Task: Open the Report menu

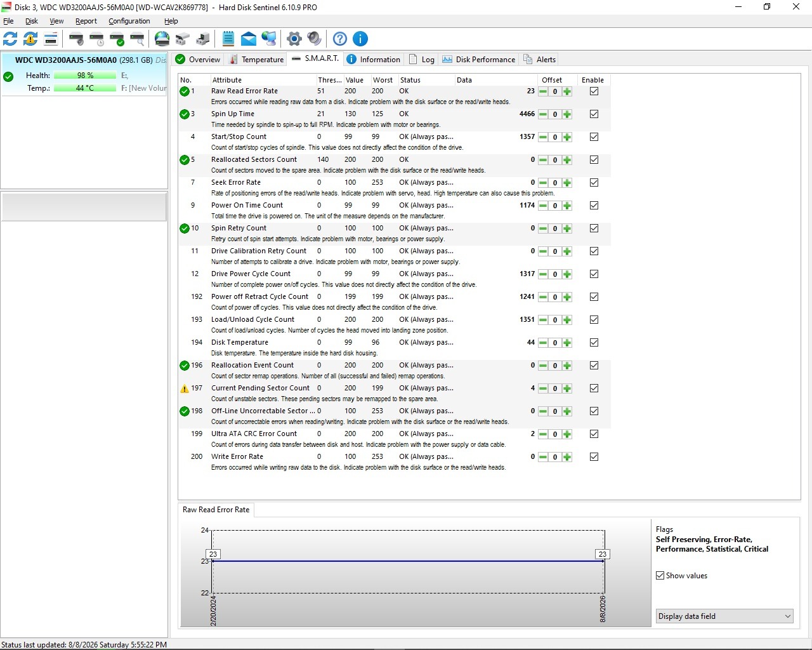Action: 86,21
